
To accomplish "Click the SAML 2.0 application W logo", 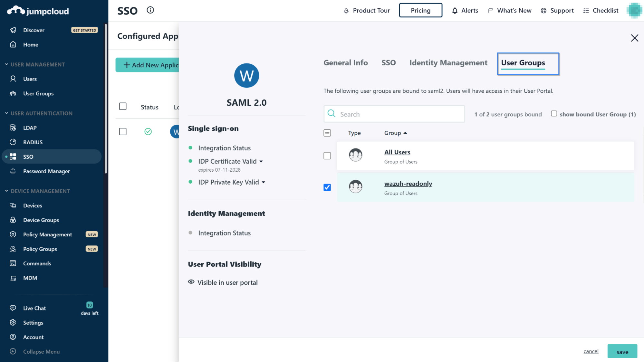I will (x=246, y=75).
